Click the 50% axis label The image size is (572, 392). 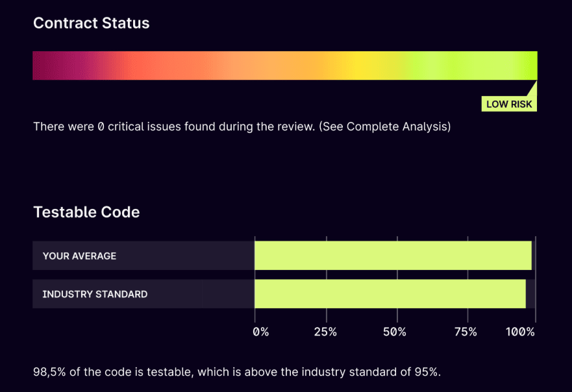(x=395, y=332)
